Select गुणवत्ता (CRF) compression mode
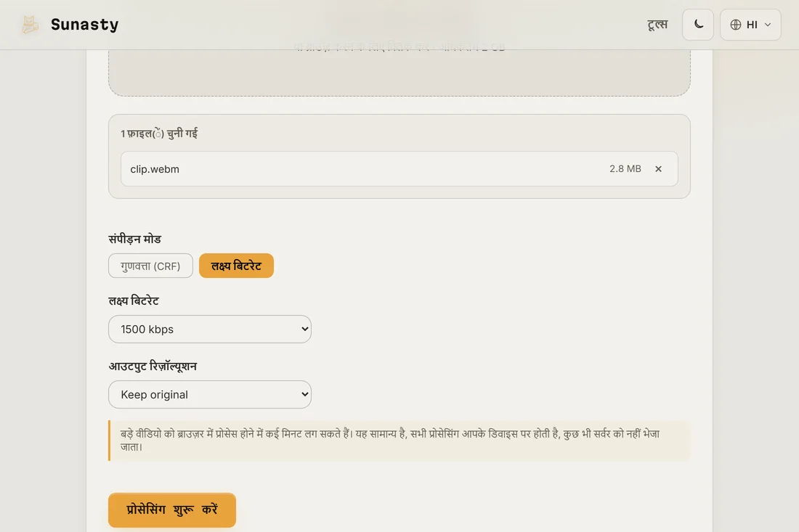 (x=150, y=266)
